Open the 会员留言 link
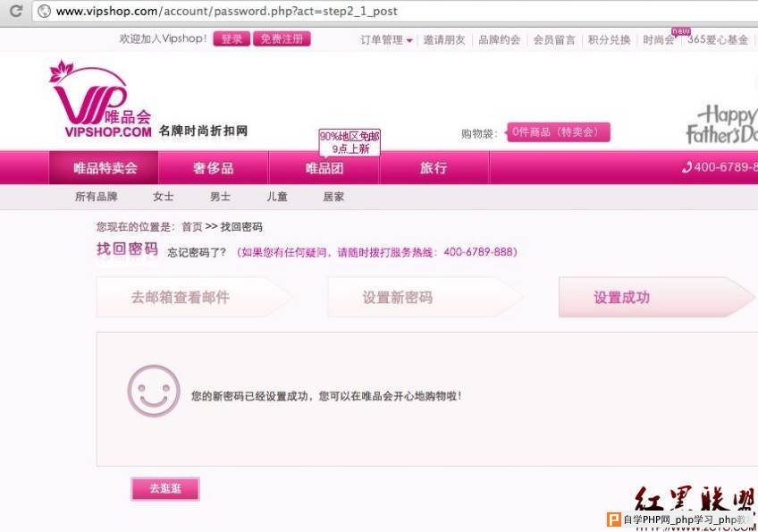 point(554,39)
